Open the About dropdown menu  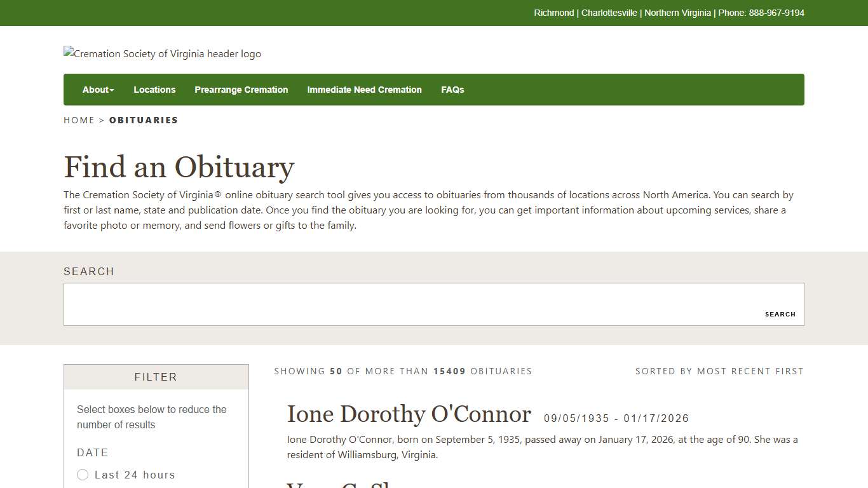95,90
